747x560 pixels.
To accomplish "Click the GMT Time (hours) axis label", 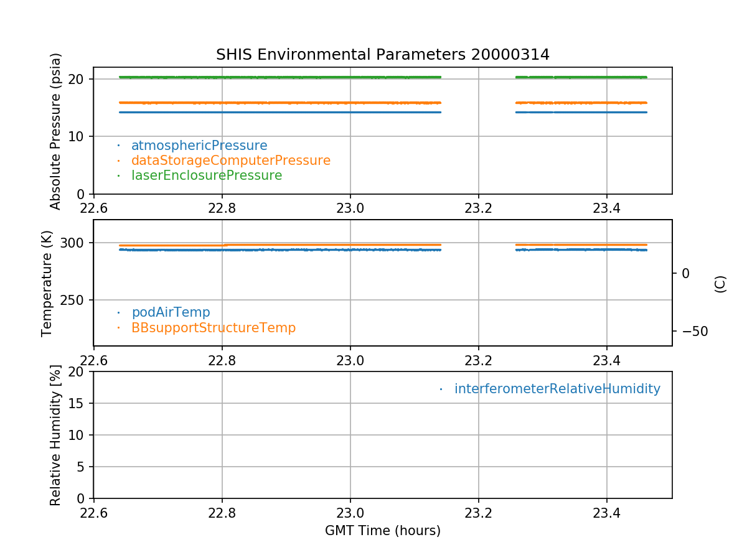I will 382,531.
